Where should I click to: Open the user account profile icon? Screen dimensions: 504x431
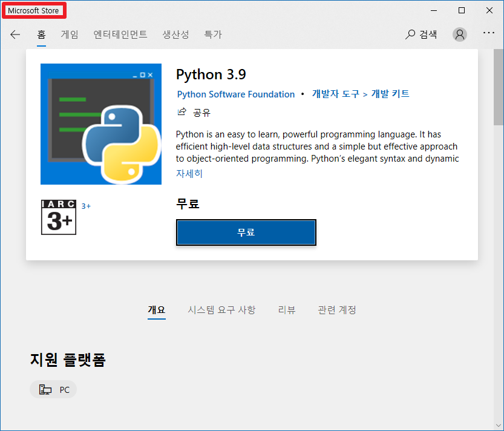pos(460,35)
